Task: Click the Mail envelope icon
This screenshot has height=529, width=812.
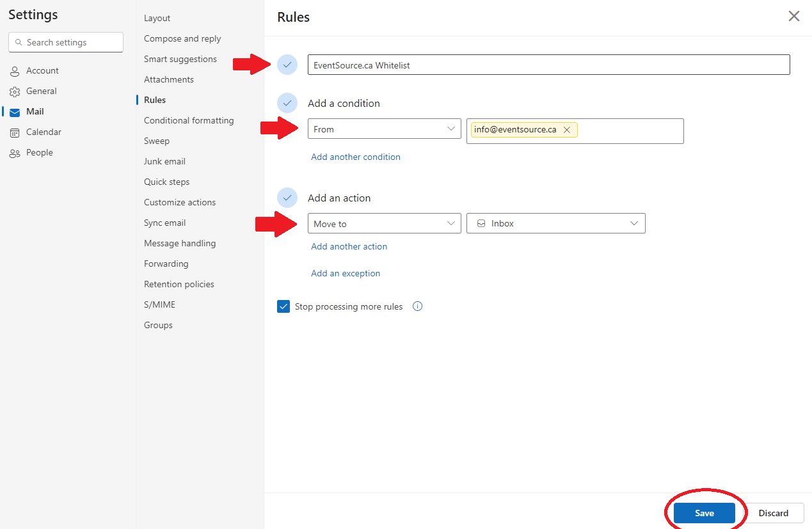Action: [15, 112]
